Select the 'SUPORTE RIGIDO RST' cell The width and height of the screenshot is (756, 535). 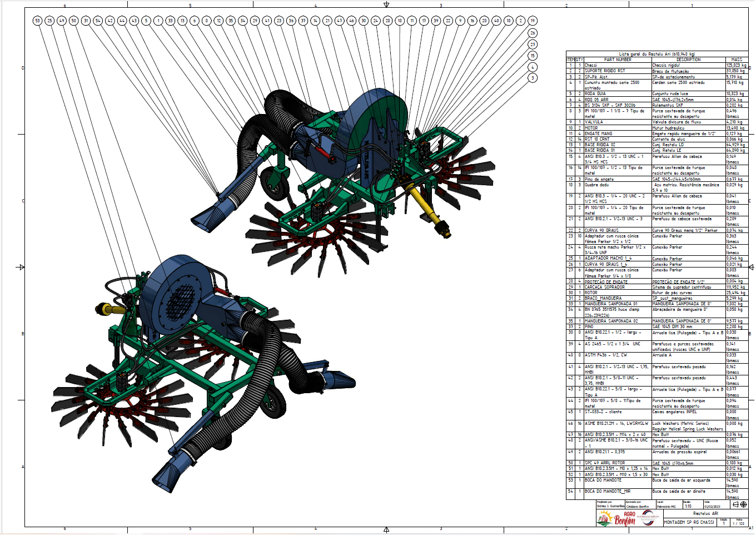[x=618, y=71]
